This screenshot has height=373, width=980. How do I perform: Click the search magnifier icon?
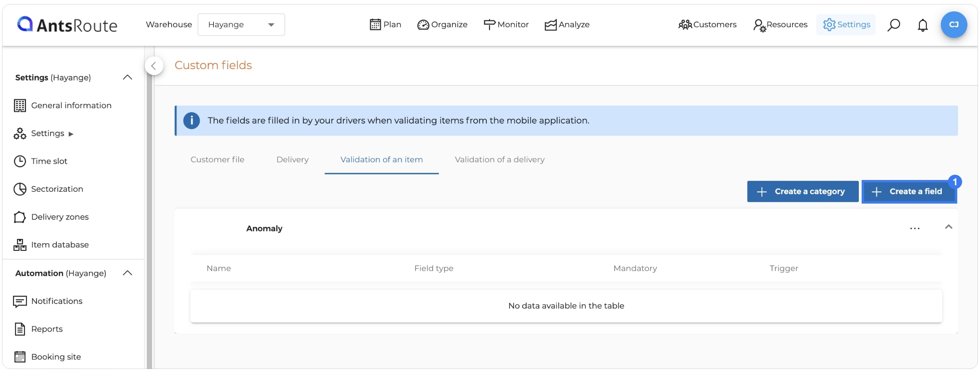click(x=893, y=25)
